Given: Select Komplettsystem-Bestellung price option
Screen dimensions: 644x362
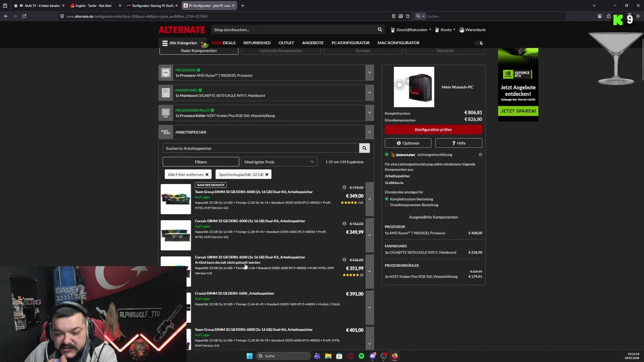Looking at the screenshot, I should tap(386, 199).
